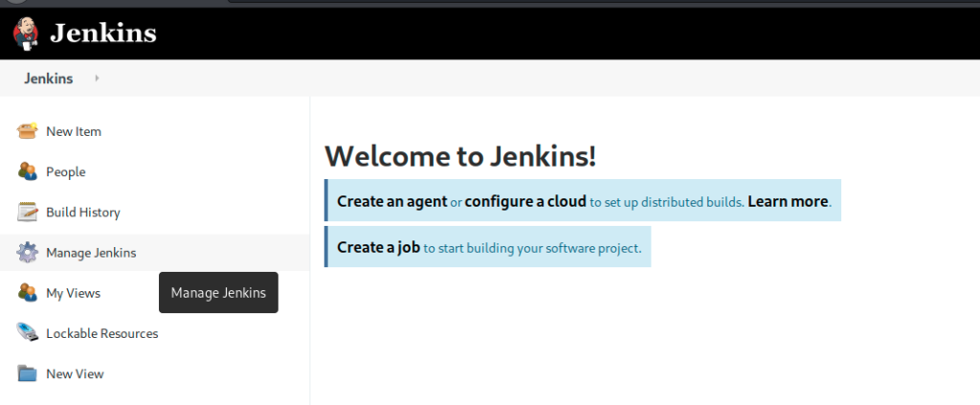The width and height of the screenshot is (980, 405).
Task: Open the New View link
Action: pyautogui.click(x=75, y=373)
